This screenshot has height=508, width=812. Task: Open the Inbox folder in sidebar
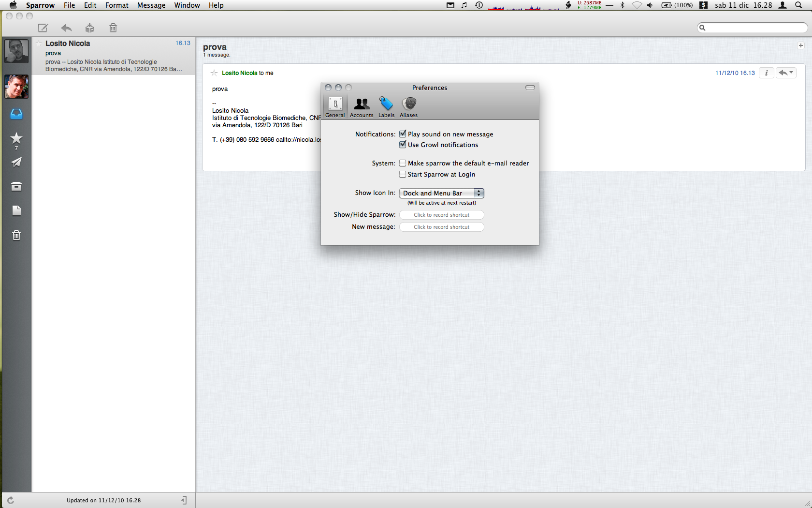pos(16,114)
